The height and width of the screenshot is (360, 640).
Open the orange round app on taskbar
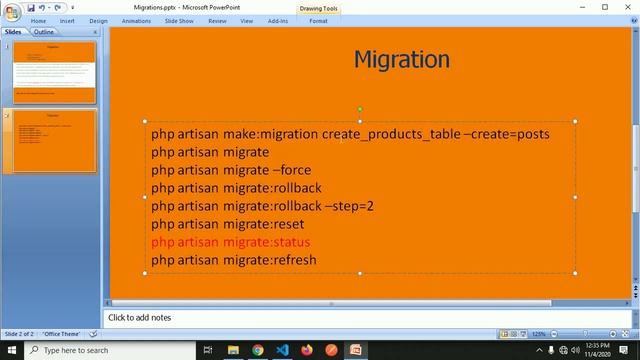[331, 350]
